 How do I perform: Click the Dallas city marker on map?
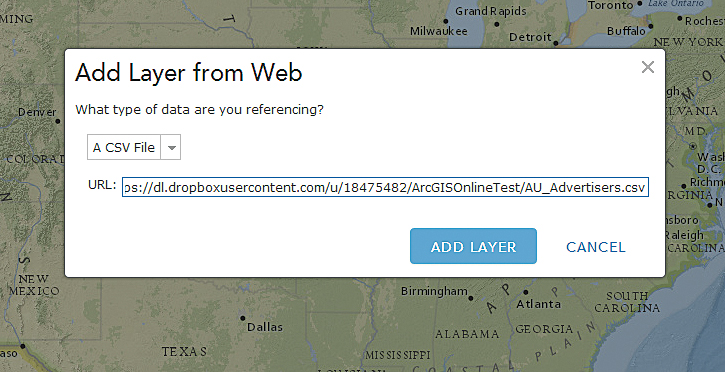[x=243, y=318]
